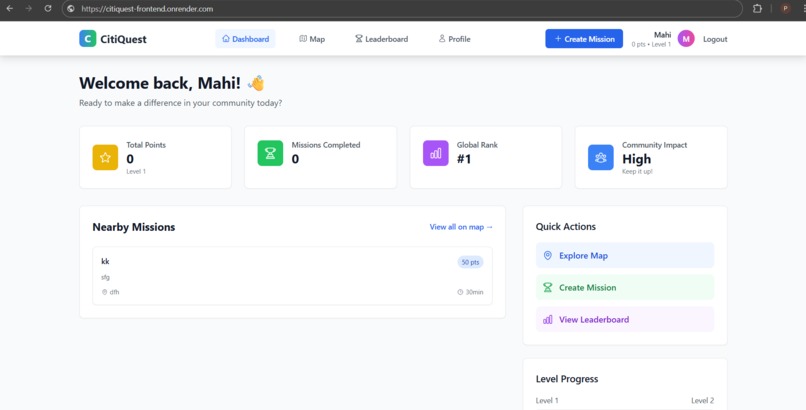Screen dimensions: 806x410
Task: Click the purple Global Rank chart icon
Action: click(x=435, y=153)
